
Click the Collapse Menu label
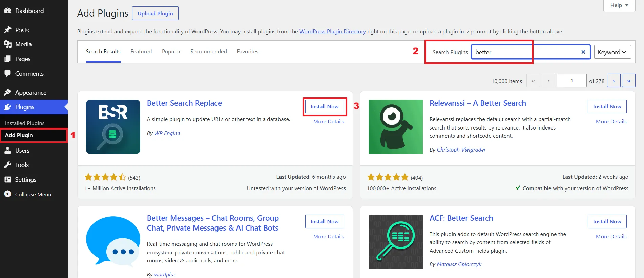coord(33,194)
